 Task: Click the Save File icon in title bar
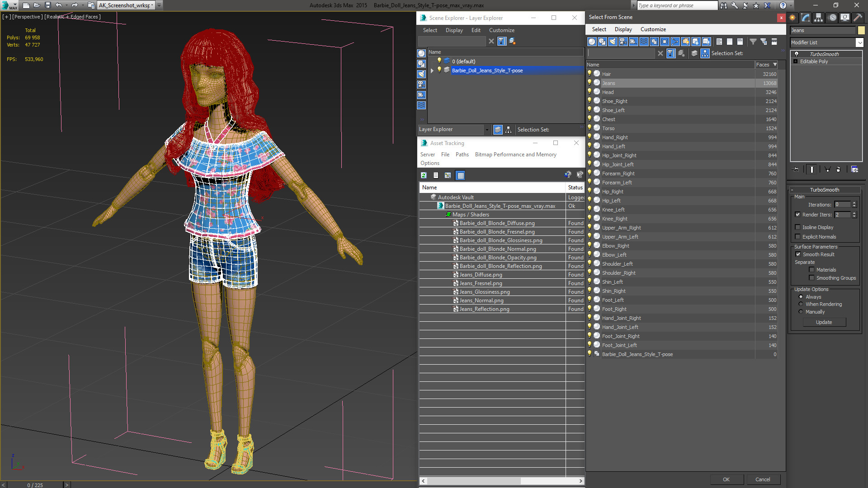48,5
